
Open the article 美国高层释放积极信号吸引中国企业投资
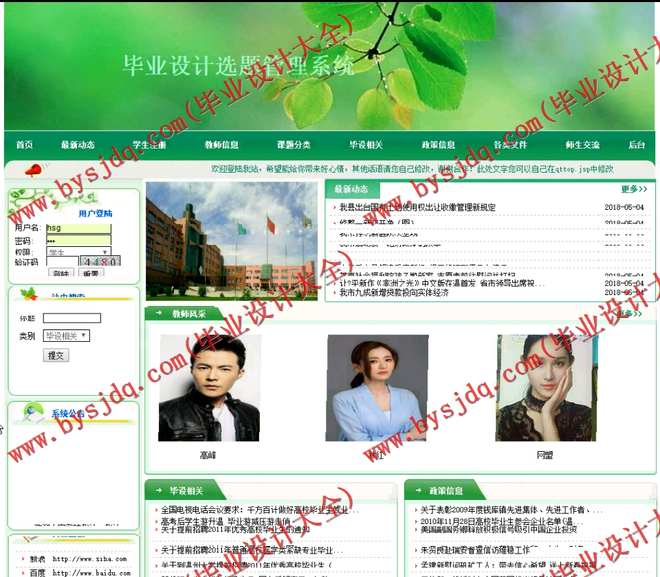(x=498, y=529)
